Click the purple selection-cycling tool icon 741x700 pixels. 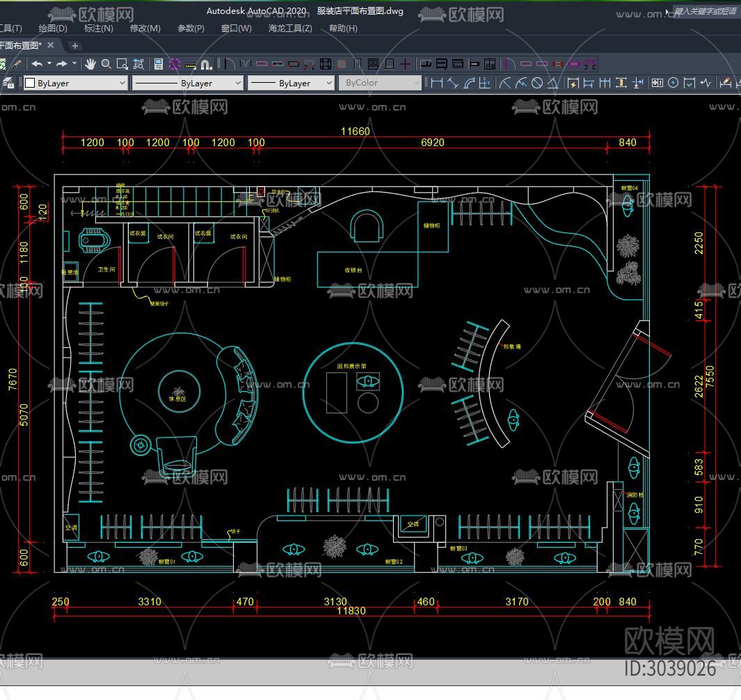pos(175,64)
